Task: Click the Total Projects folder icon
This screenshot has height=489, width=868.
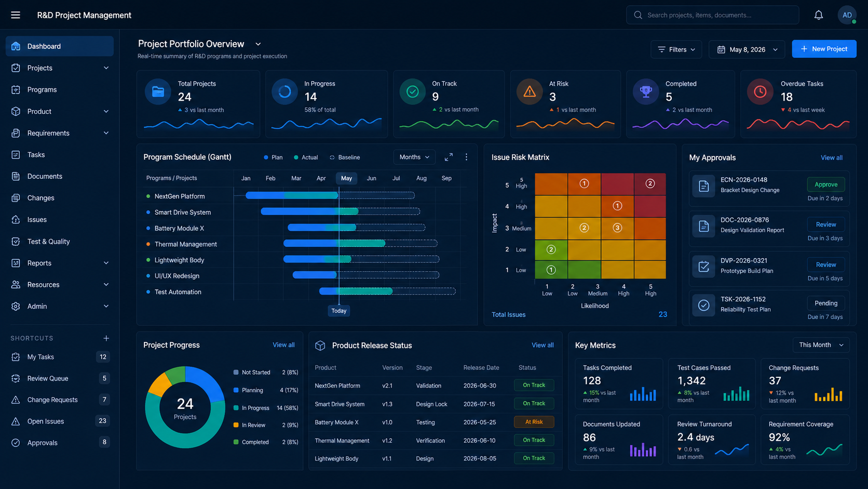Action: (x=158, y=92)
